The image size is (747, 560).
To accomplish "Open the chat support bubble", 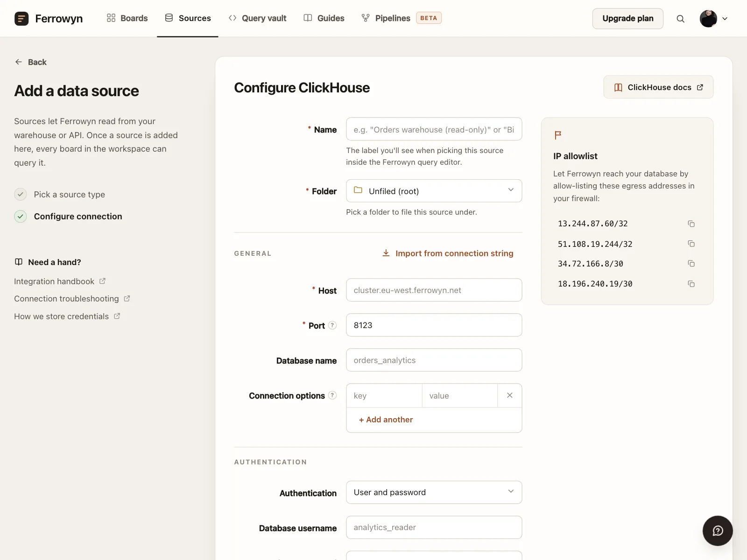I will (x=718, y=531).
